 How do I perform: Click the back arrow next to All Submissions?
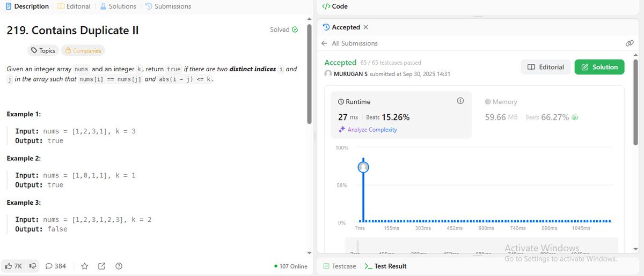click(x=324, y=43)
